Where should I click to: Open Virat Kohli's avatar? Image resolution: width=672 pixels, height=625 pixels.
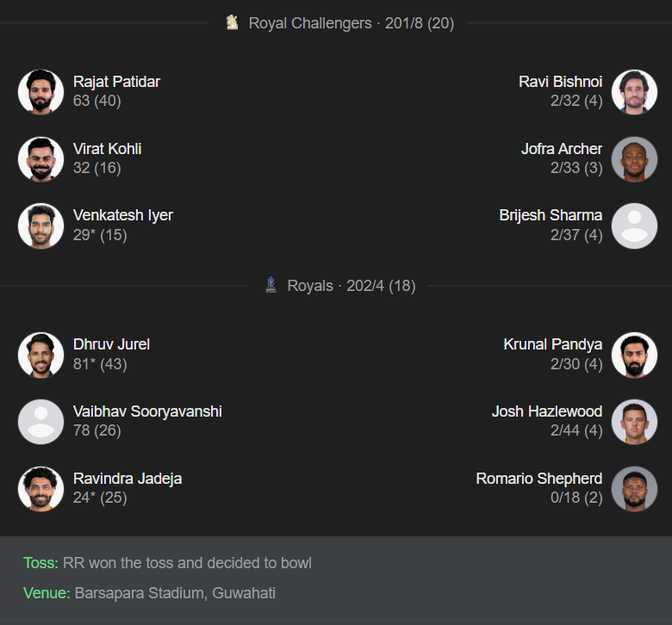40,159
